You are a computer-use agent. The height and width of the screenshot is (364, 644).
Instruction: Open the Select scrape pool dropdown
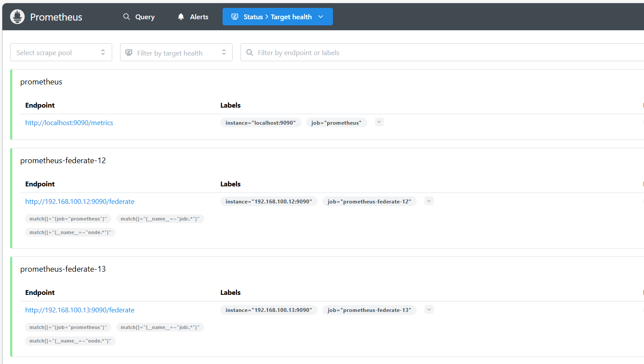click(61, 52)
